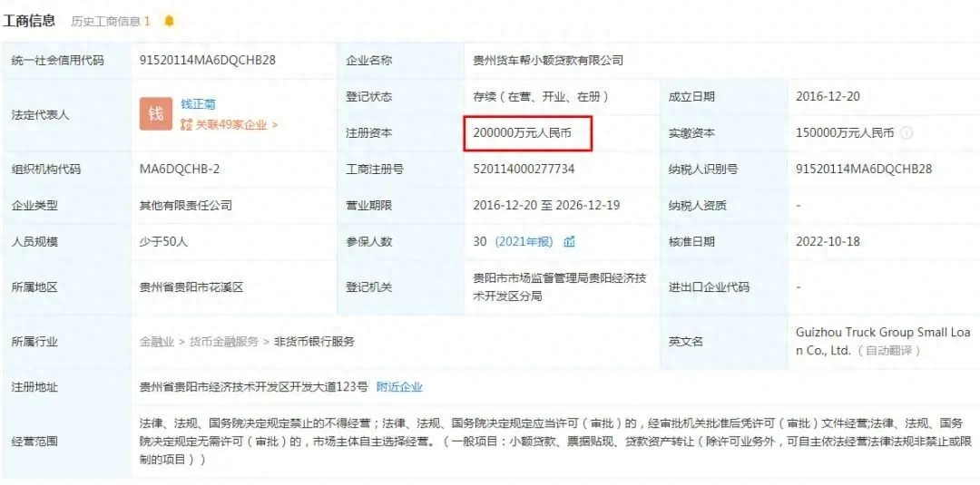Click company name 贵州货车帮小额贷款有限公司
980x485 pixels.
[x=548, y=61]
